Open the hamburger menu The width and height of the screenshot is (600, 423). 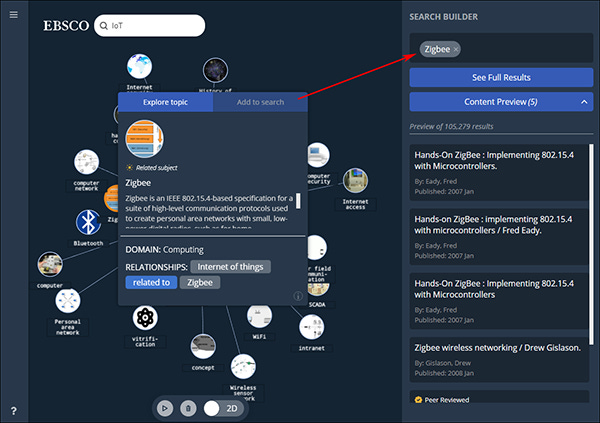point(13,15)
